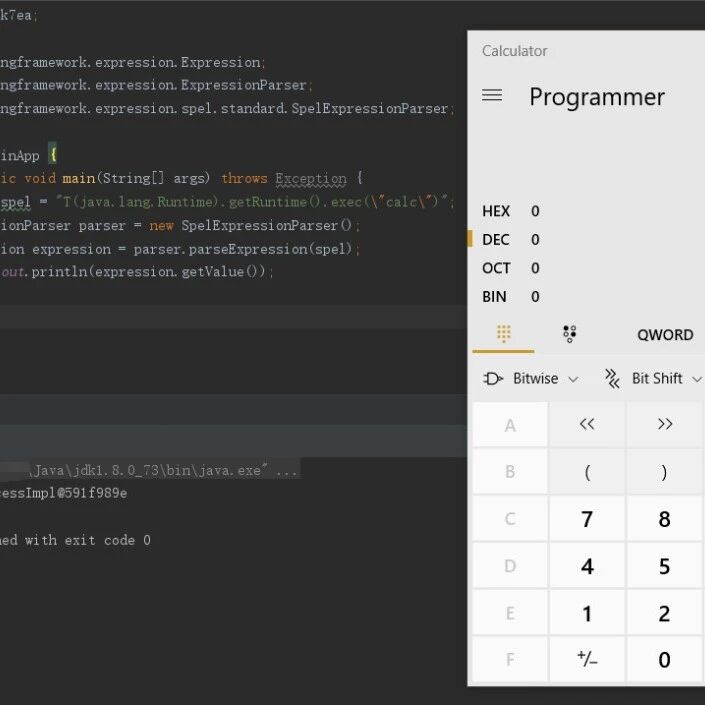
Task: Click the main method name in editor
Action: (79, 178)
